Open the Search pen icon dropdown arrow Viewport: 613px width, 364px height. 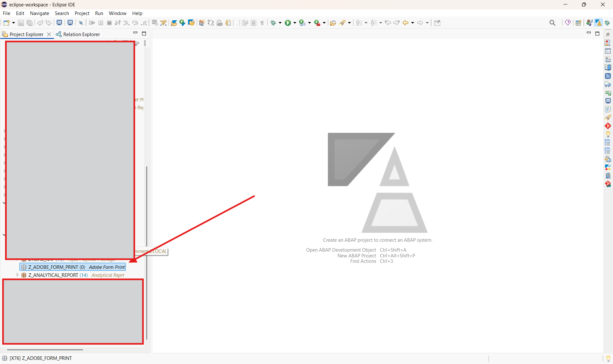349,23
